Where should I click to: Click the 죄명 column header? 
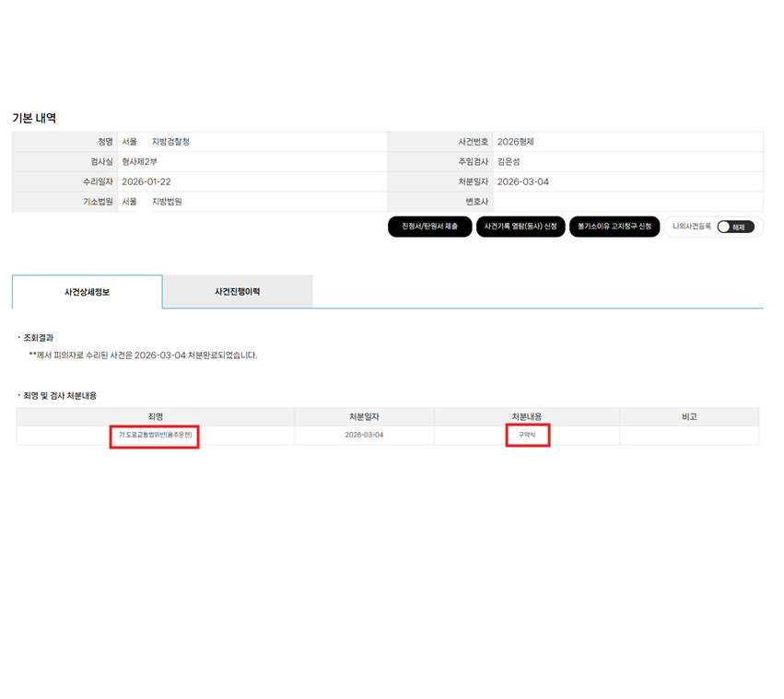click(155, 417)
